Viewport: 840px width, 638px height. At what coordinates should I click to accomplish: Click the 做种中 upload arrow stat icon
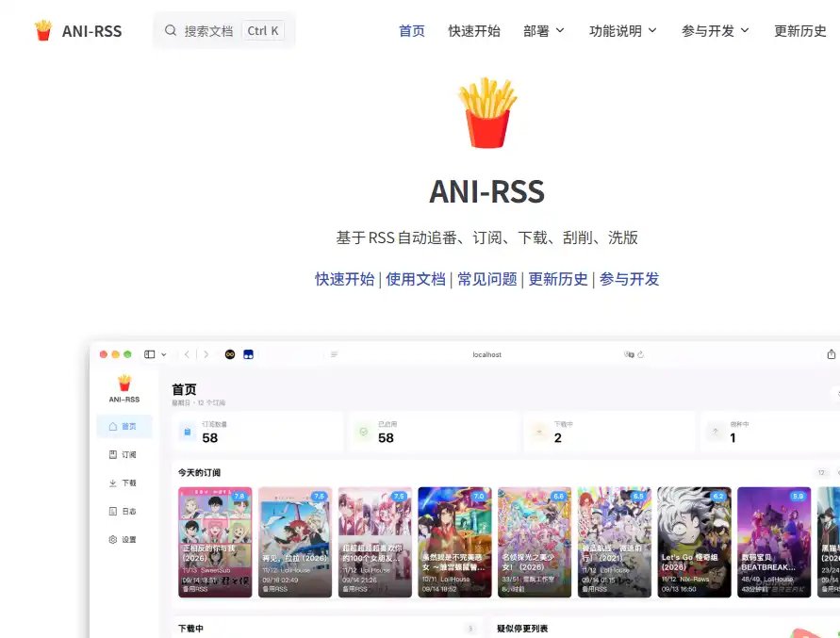(x=716, y=432)
